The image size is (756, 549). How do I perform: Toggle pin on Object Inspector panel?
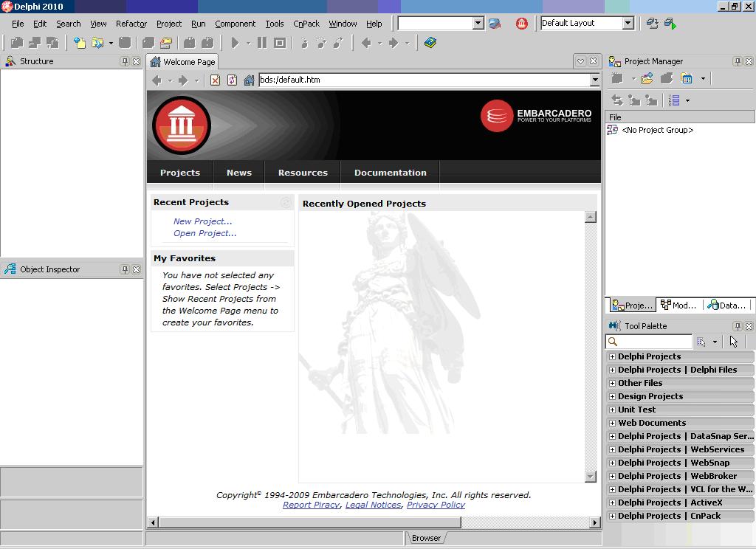coord(125,269)
